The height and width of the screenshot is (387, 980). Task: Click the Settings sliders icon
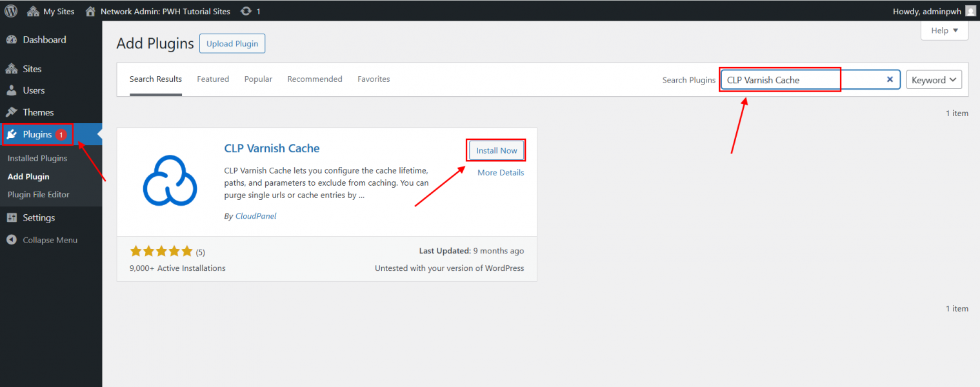12,218
